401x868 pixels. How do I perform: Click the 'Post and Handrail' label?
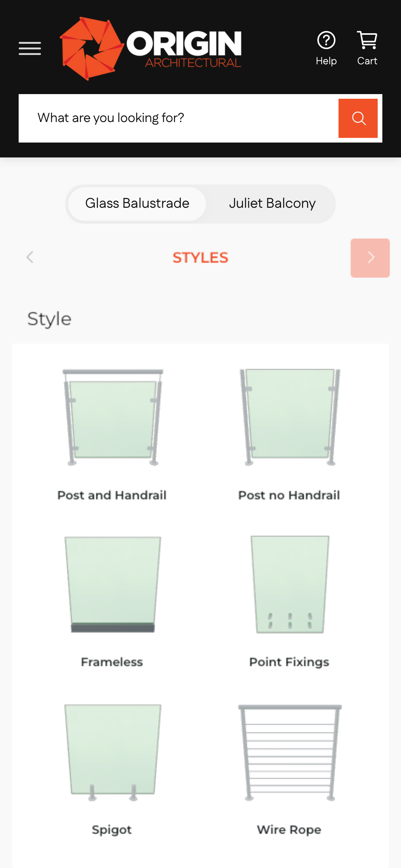tap(112, 495)
